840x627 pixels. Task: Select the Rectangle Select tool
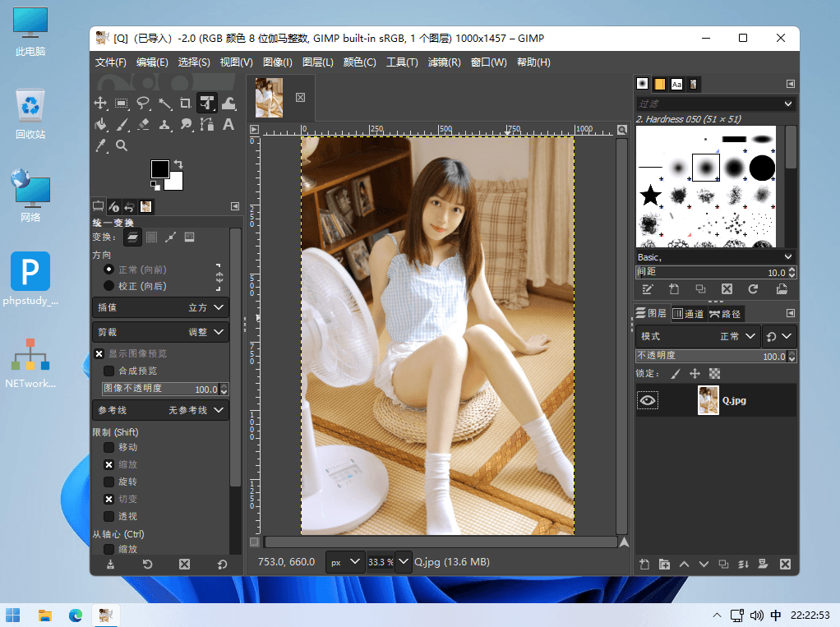122,103
